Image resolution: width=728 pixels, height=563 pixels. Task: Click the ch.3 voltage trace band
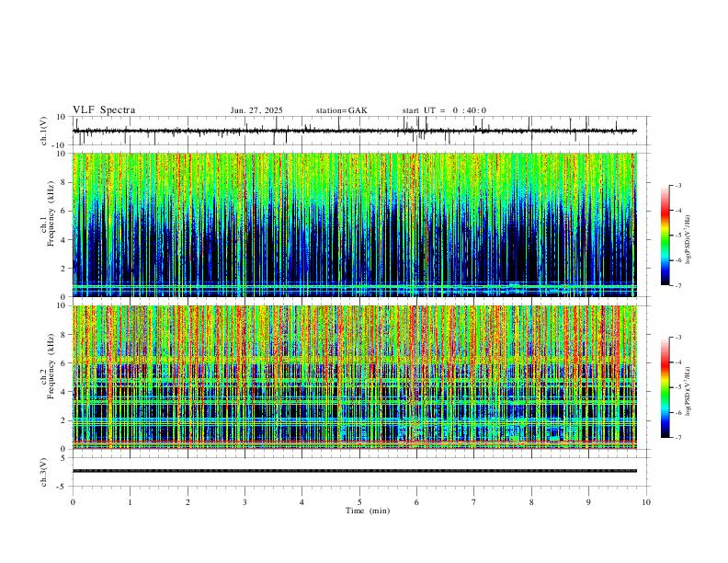tap(355, 471)
